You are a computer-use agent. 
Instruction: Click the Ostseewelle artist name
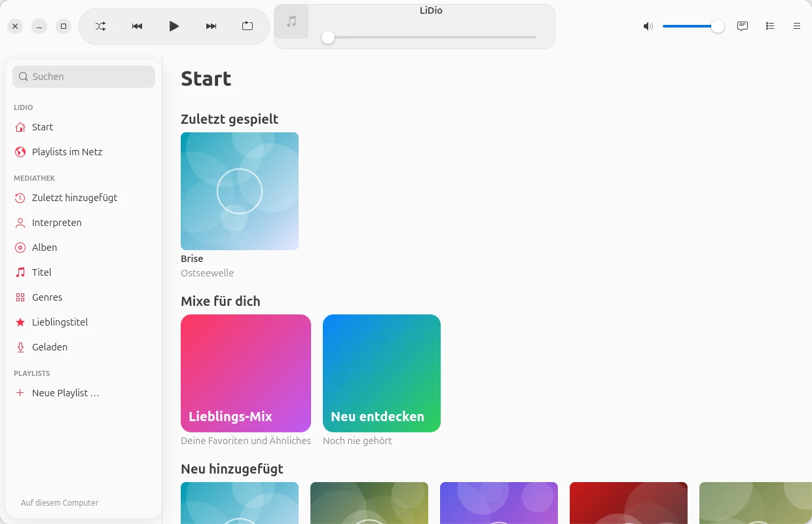tap(207, 273)
